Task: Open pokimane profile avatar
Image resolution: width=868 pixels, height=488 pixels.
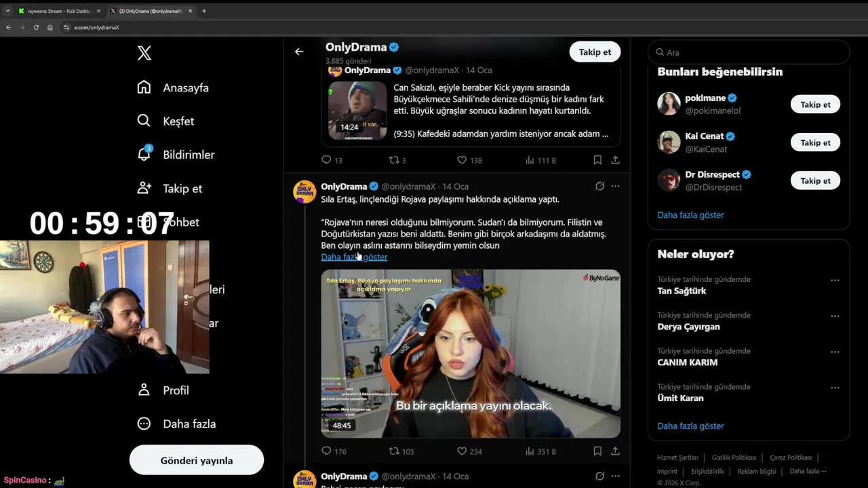Action: click(669, 104)
